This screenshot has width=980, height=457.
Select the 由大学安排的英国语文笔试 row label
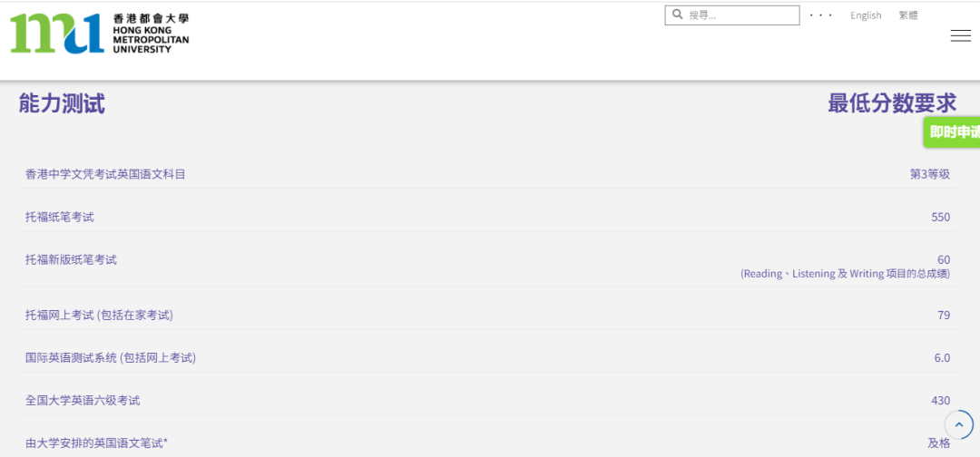[x=96, y=442]
